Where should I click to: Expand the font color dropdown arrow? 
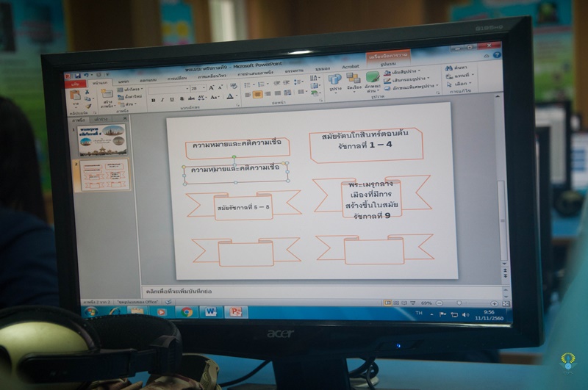tap(237, 96)
